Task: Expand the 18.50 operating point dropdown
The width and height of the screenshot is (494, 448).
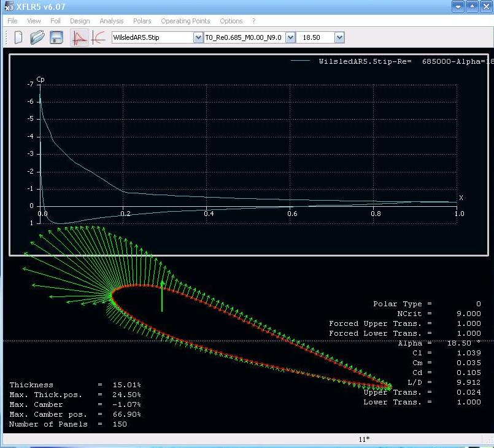Action: click(x=339, y=37)
